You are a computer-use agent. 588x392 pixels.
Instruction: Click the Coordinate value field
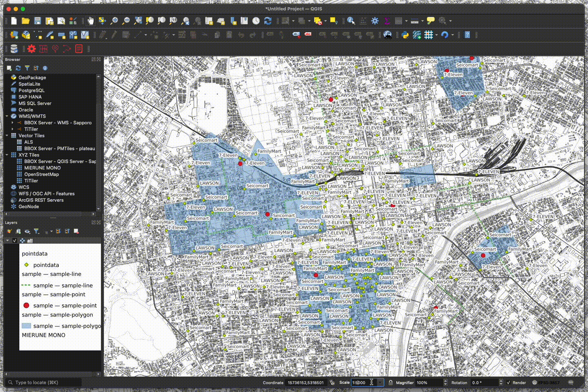306,383
